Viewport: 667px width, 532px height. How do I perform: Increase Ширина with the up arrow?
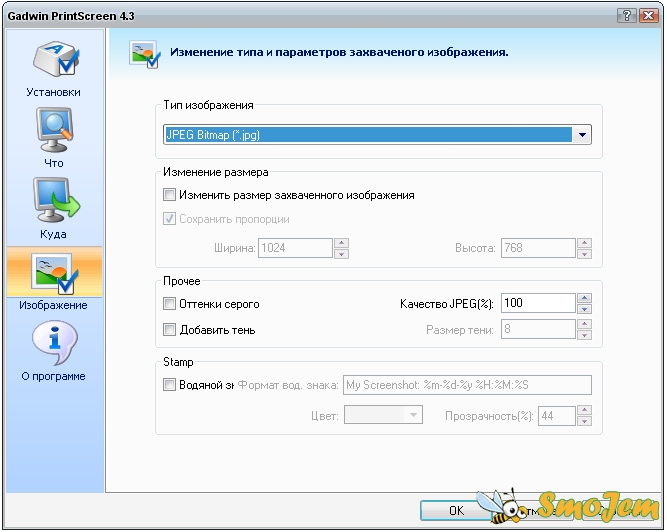coord(342,243)
